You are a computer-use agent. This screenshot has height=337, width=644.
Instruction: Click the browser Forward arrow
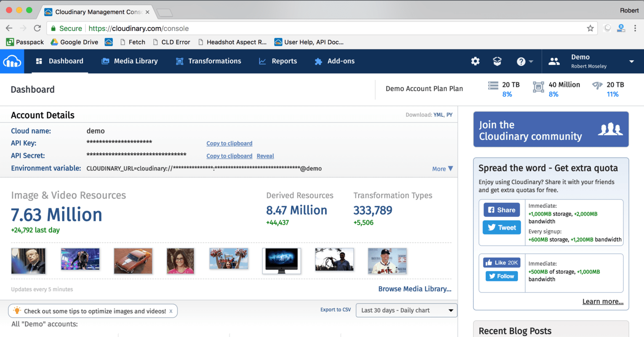point(23,29)
